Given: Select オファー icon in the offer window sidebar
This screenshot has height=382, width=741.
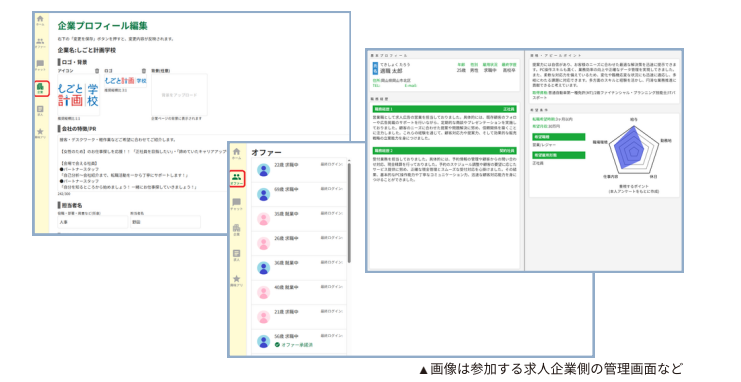Looking at the screenshot, I should 237,179.
